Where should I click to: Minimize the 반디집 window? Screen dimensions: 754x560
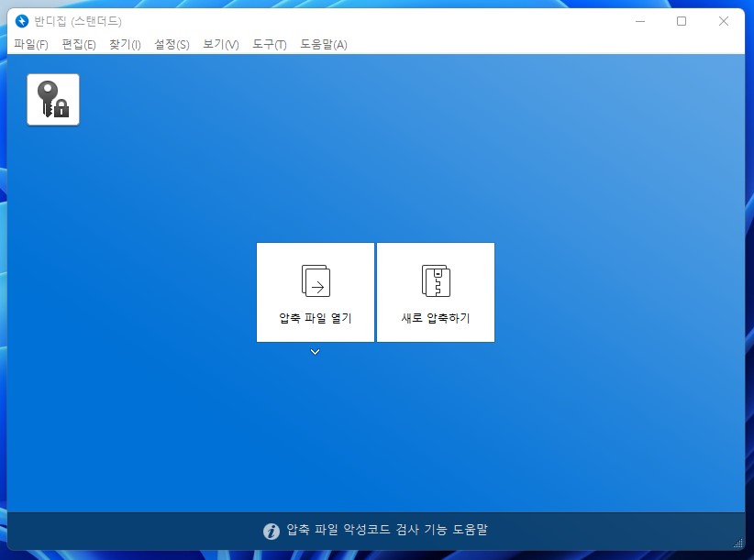click(640, 21)
